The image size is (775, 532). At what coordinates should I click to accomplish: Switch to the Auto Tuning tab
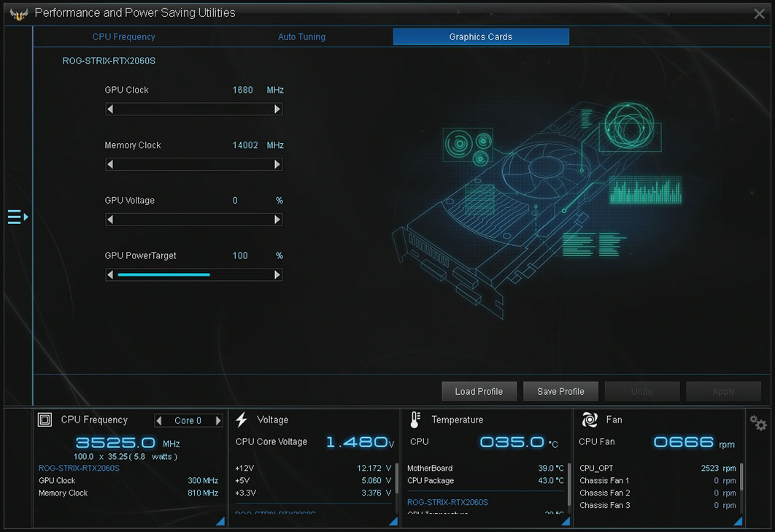coord(301,37)
